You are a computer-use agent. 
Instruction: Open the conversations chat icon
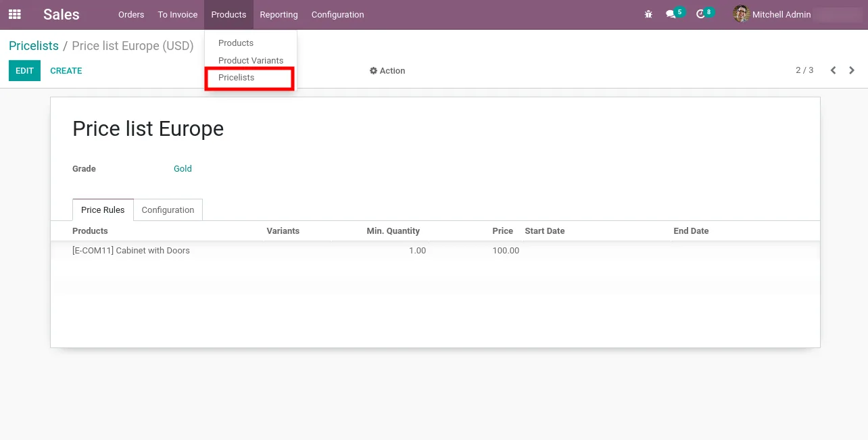pyautogui.click(x=671, y=14)
